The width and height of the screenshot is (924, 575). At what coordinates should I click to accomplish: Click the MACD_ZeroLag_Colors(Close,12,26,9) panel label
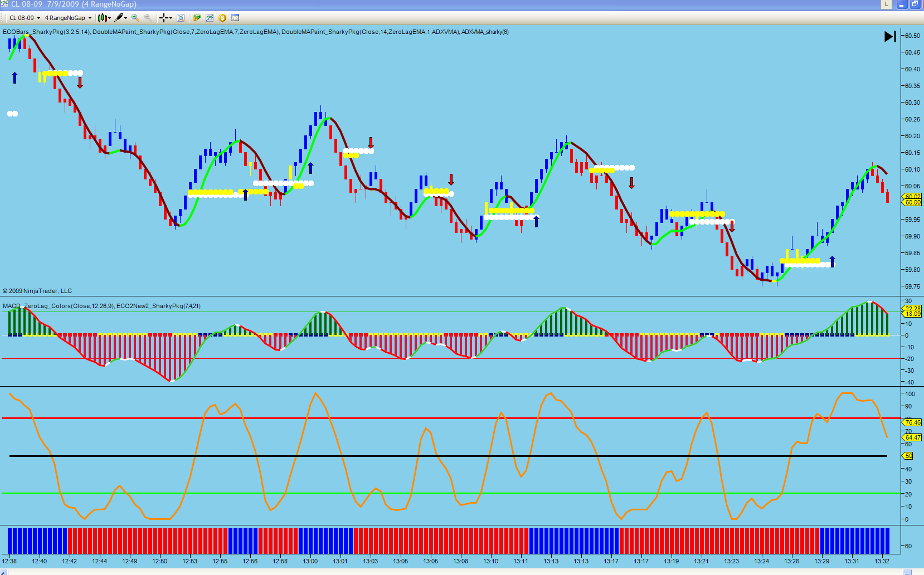(58, 306)
